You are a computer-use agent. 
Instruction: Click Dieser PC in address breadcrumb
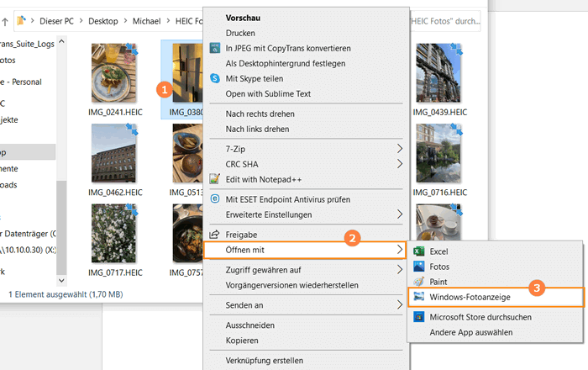pyautogui.click(x=56, y=21)
